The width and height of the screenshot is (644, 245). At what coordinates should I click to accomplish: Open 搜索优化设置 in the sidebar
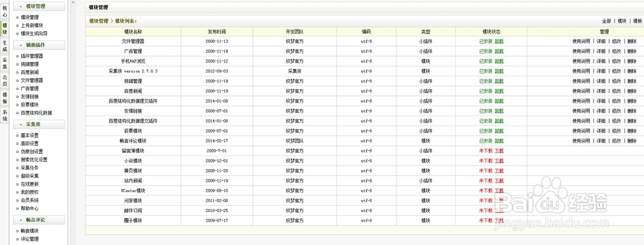[x=34, y=159]
